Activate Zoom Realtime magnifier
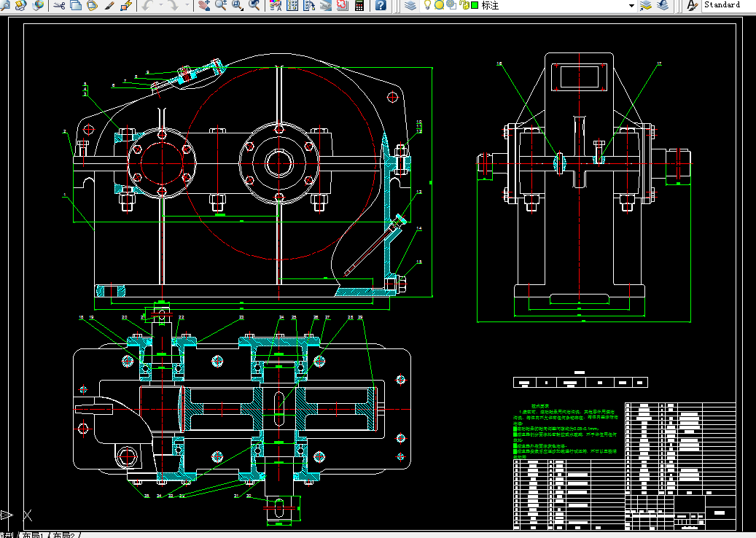This screenshot has height=538, width=756. click(221, 5)
